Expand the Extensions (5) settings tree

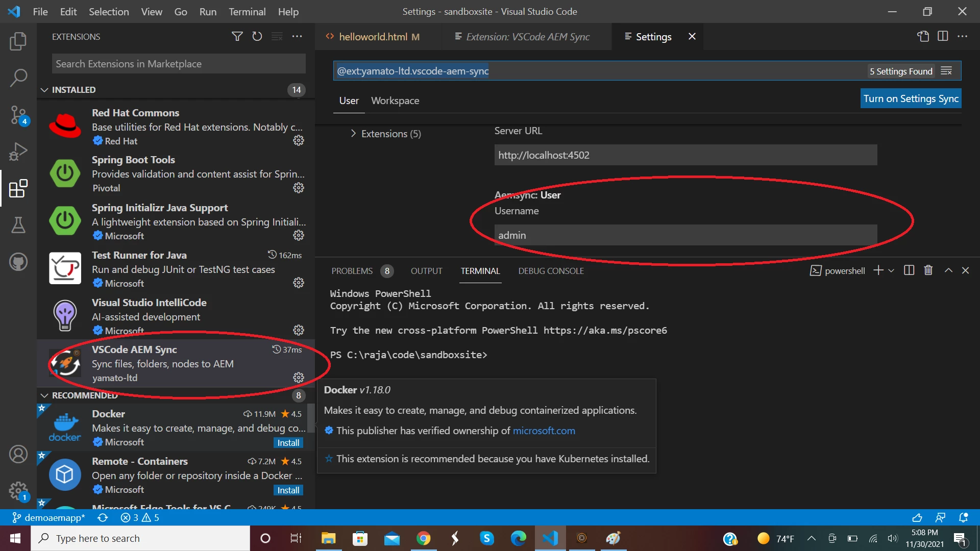pyautogui.click(x=353, y=134)
